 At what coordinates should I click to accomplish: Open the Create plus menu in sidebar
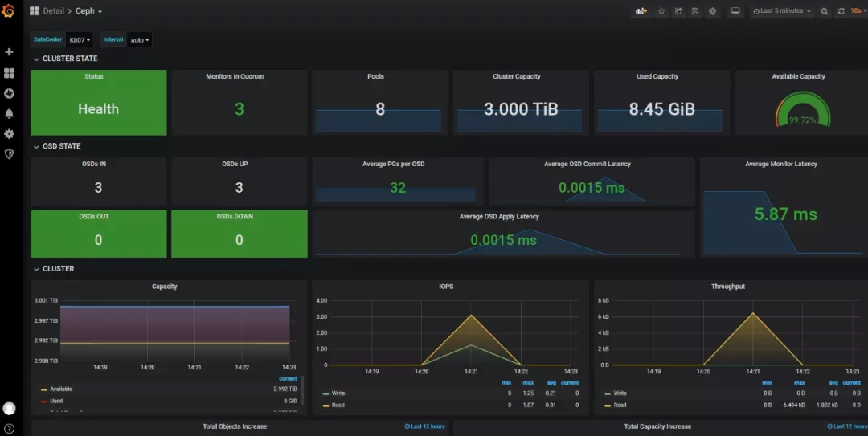pos(9,52)
